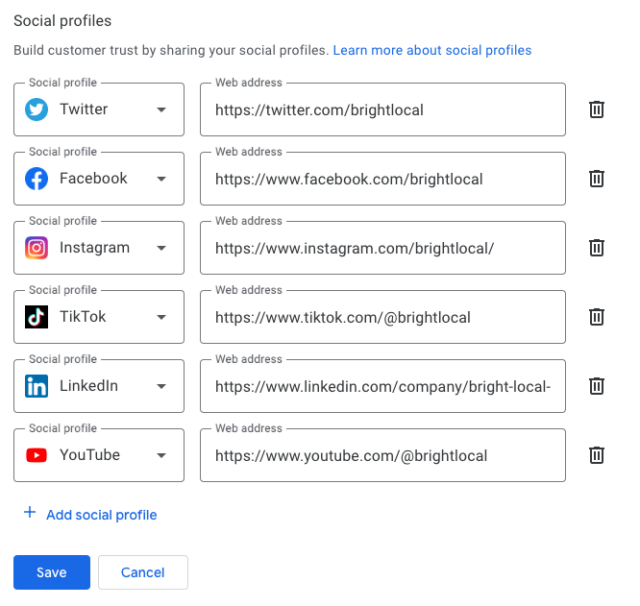This screenshot has height=606, width=640.
Task: Edit the linkedin.com/company web address field
Action: tap(383, 386)
